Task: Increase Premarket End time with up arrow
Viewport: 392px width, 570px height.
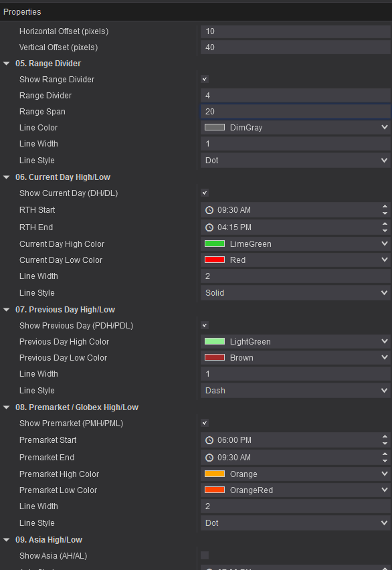Action: (x=385, y=454)
